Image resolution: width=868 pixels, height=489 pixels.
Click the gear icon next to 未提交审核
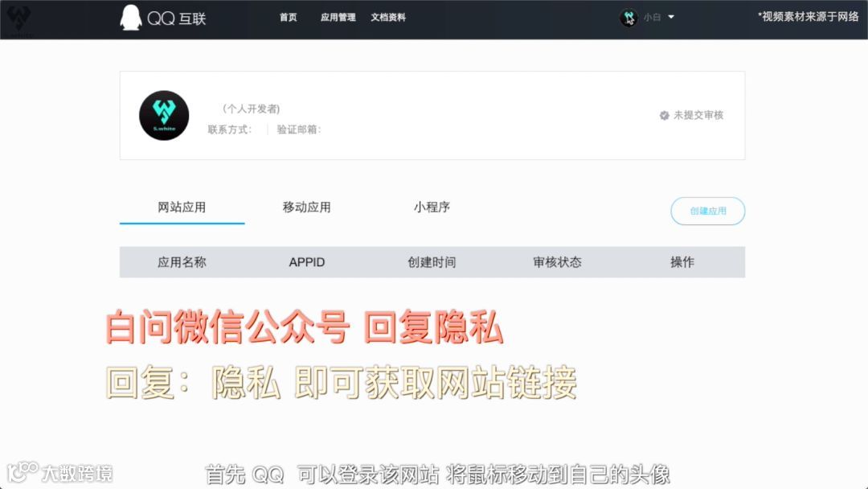click(665, 115)
